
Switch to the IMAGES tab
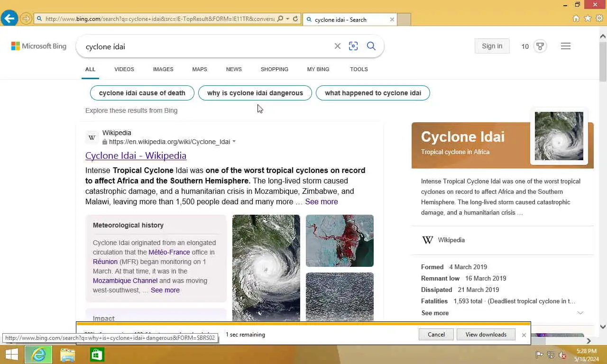click(163, 69)
